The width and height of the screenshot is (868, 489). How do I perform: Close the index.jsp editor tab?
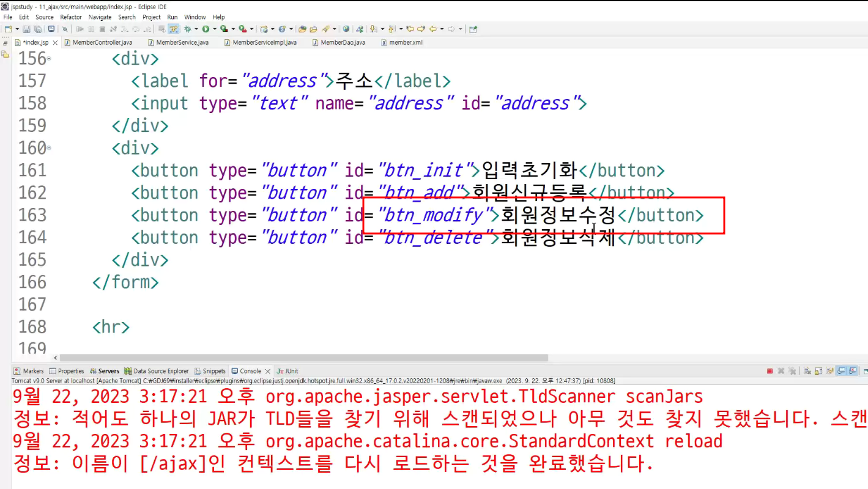[x=55, y=43]
